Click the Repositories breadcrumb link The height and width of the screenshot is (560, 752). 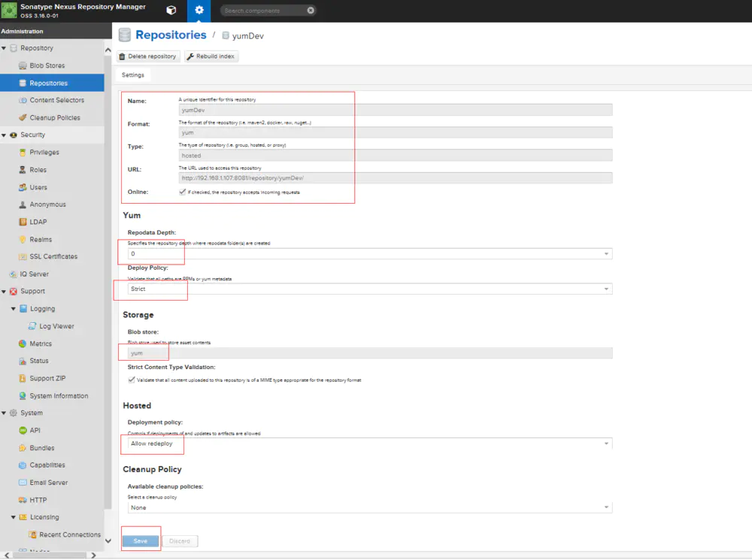(x=171, y=35)
